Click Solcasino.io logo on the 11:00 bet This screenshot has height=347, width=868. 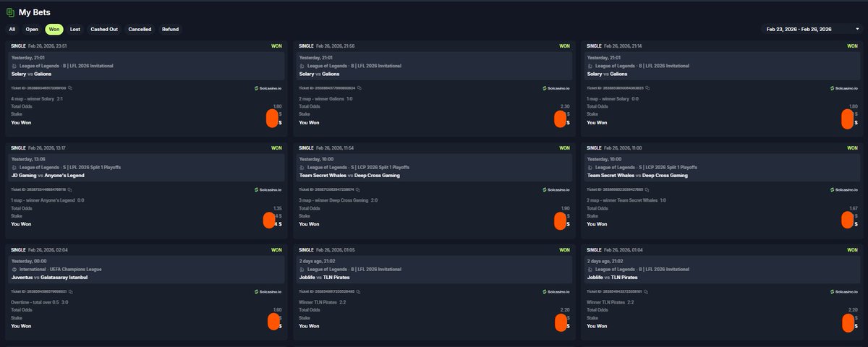tap(843, 190)
